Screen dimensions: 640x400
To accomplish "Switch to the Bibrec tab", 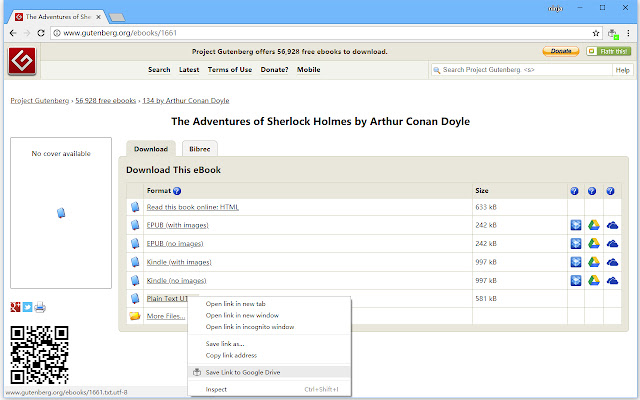I will click(199, 148).
